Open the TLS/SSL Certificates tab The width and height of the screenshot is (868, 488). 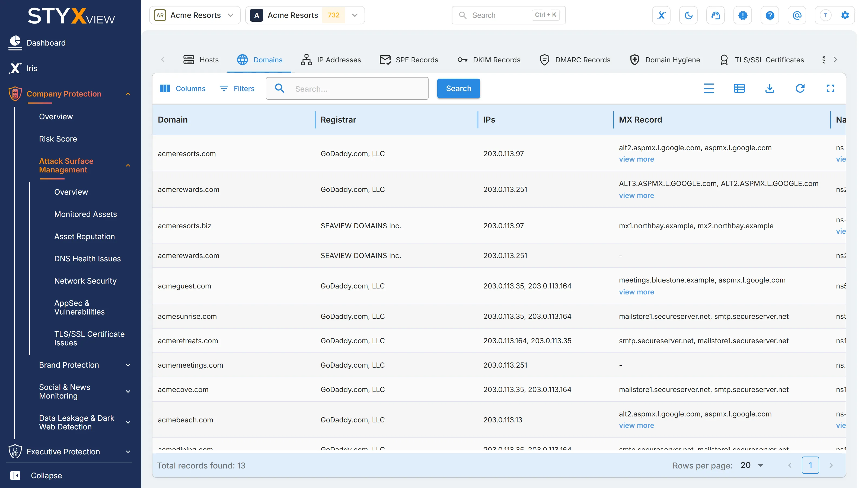pyautogui.click(x=762, y=60)
